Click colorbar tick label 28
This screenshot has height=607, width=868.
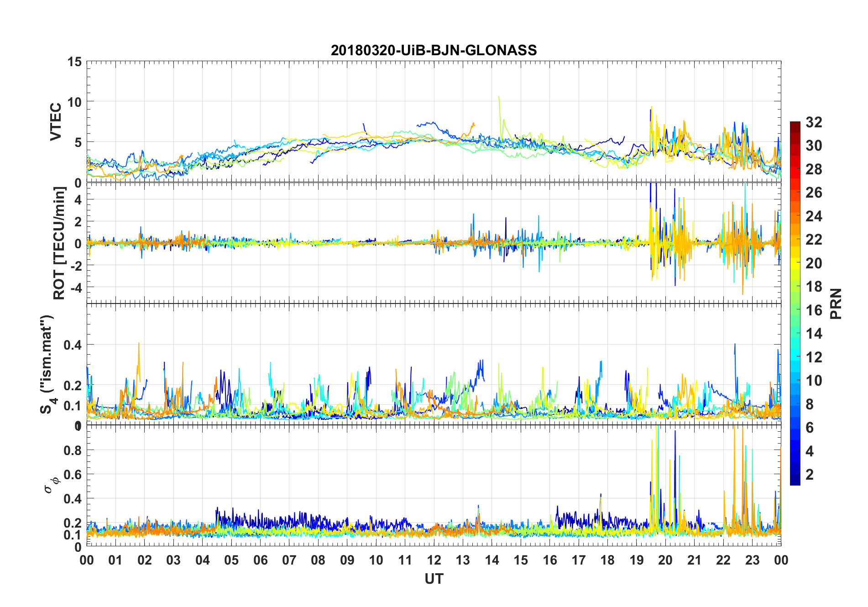(x=814, y=169)
